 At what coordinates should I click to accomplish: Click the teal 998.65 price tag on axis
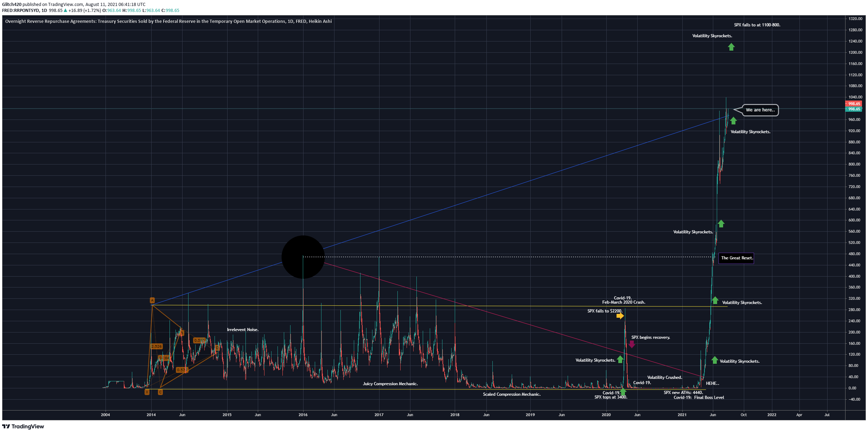coord(854,109)
